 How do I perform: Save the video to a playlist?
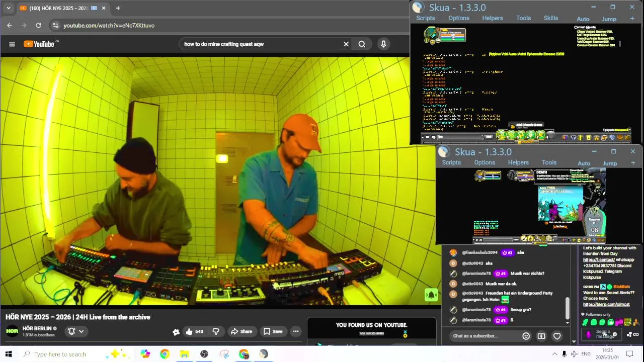click(x=273, y=331)
